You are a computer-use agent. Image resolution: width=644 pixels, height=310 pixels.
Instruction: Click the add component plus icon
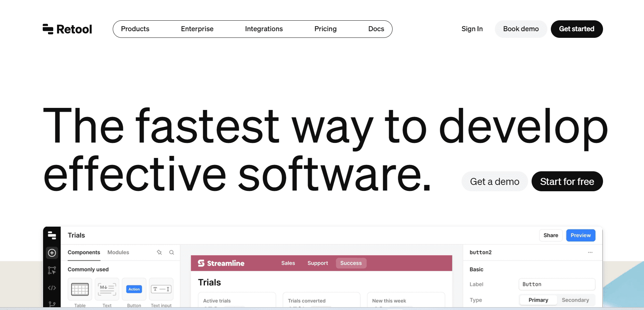pyautogui.click(x=52, y=253)
